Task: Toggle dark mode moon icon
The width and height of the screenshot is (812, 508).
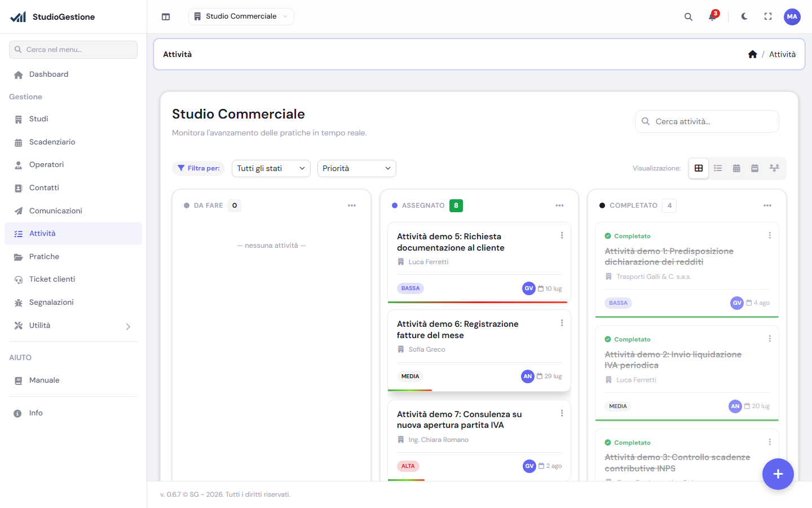Action: pyautogui.click(x=744, y=16)
